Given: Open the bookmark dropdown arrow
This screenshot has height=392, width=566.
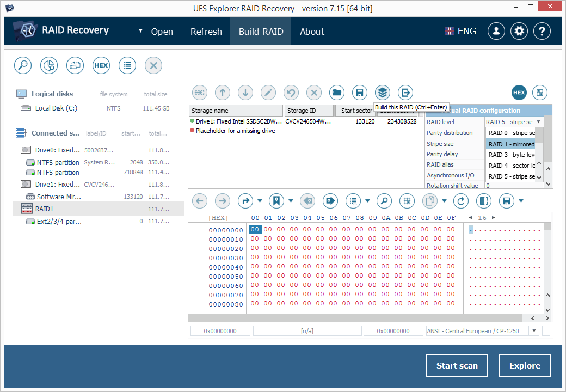Looking at the screenshot, I should tap(291, 201).
